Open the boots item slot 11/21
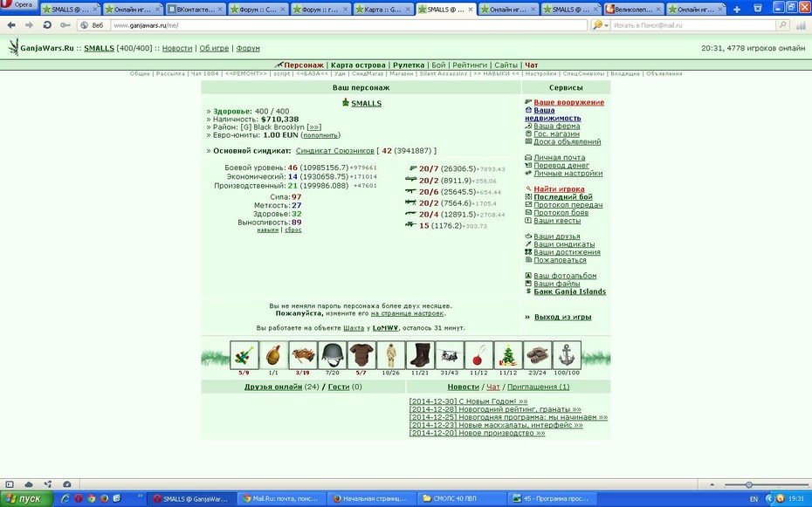 pos(420,355)
